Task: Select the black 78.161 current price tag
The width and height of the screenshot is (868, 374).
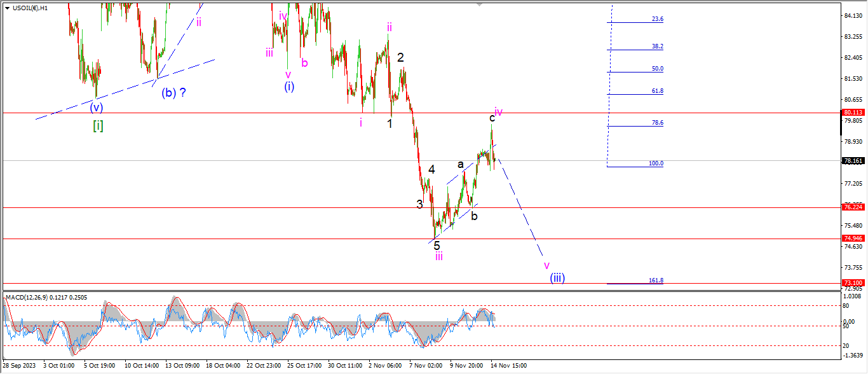Action: (x=853, y=161)
